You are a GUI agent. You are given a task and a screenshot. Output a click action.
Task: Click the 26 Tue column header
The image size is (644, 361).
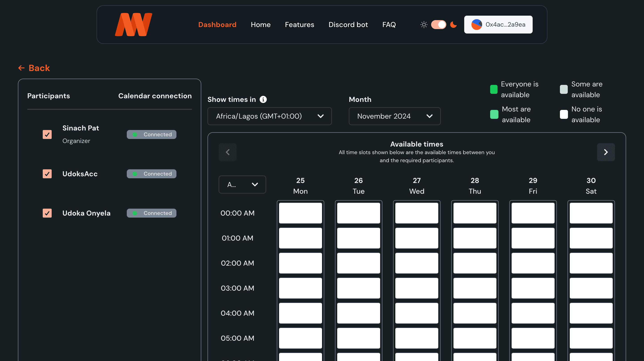(358, 186)
